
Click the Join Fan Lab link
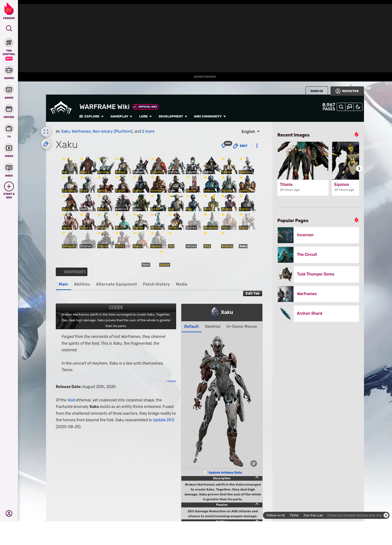[x=313, y=515]
